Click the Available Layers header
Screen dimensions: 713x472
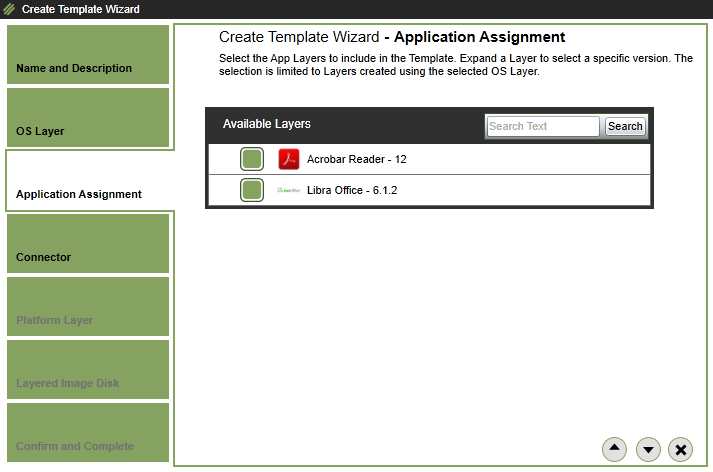pos(267,125)
